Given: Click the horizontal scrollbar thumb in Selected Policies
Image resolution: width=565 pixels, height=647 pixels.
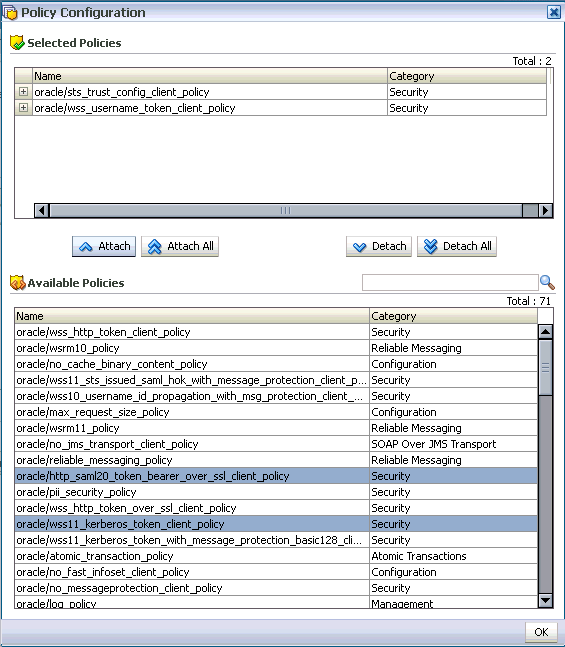Looking at the screenshot, I should (x=286, y=210).
